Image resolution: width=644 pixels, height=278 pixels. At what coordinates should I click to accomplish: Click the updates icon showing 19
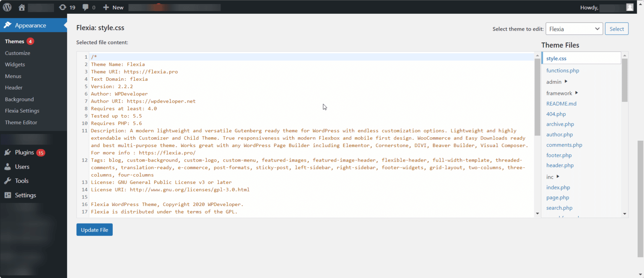point(63,7)
